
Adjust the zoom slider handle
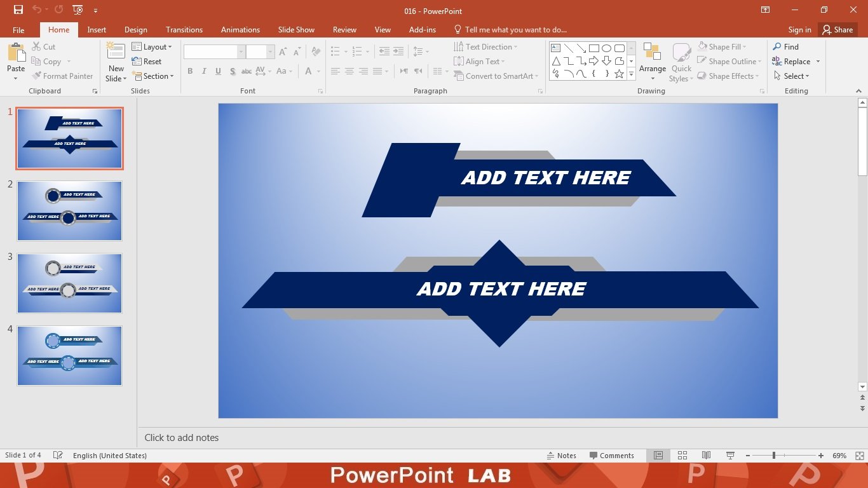coord(773,456)
